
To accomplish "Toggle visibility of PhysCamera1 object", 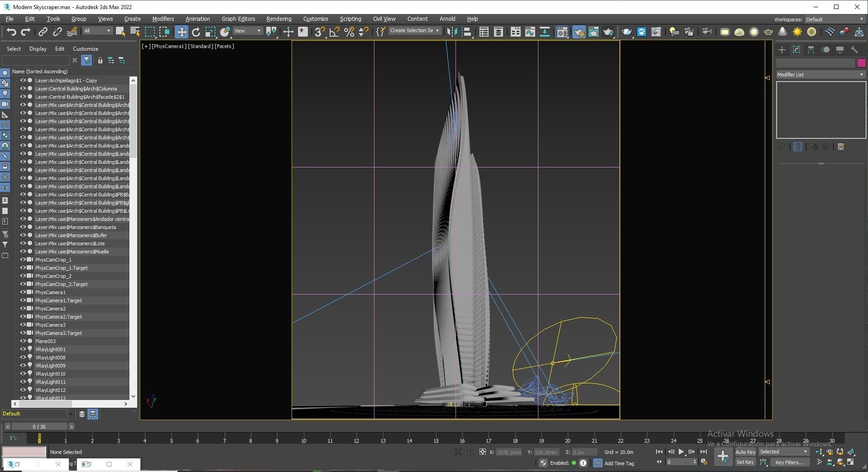I will 23,292.
